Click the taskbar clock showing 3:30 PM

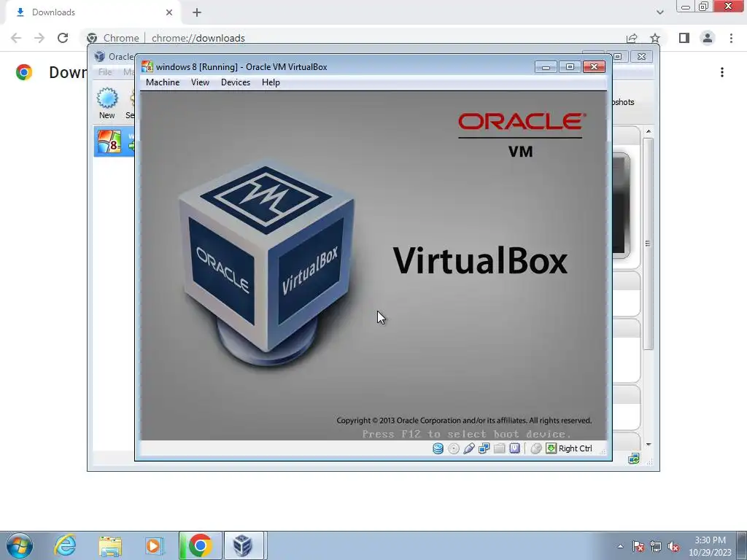click(x=710, y=546)
